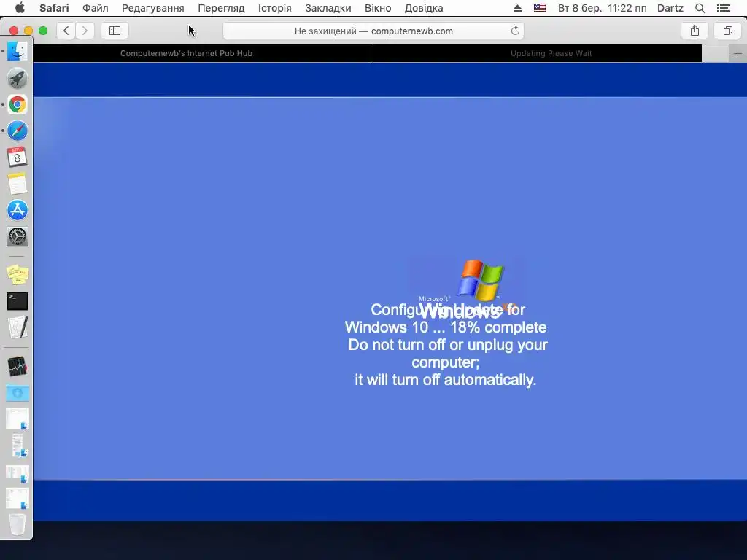Open the Історія menu

coord(274,8)
